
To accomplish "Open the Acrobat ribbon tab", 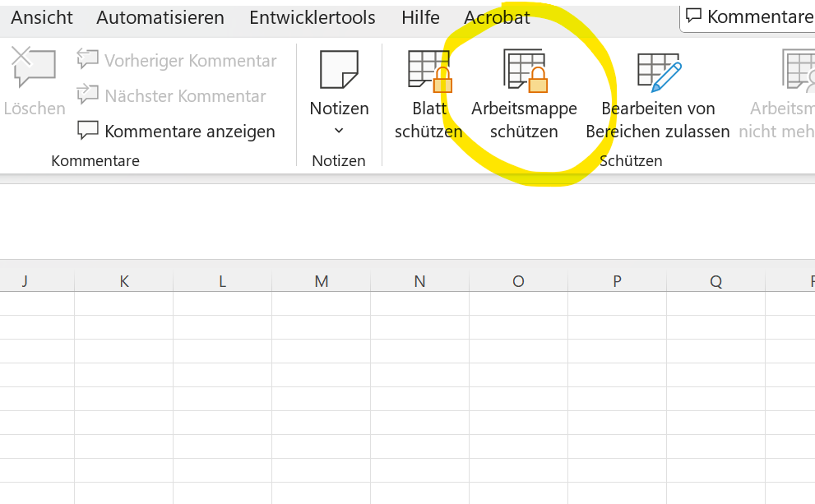I will pyautogui.click(x=497, y=17).
